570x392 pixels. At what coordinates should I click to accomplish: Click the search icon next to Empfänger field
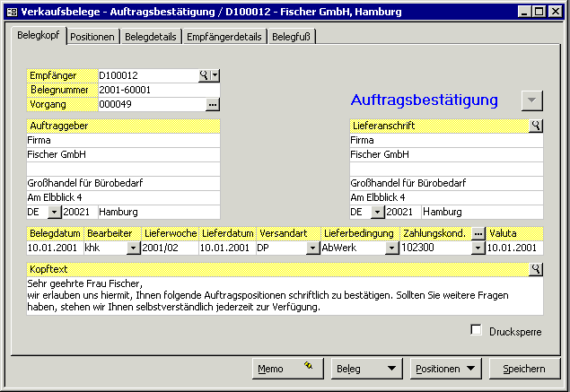point(204,75)
